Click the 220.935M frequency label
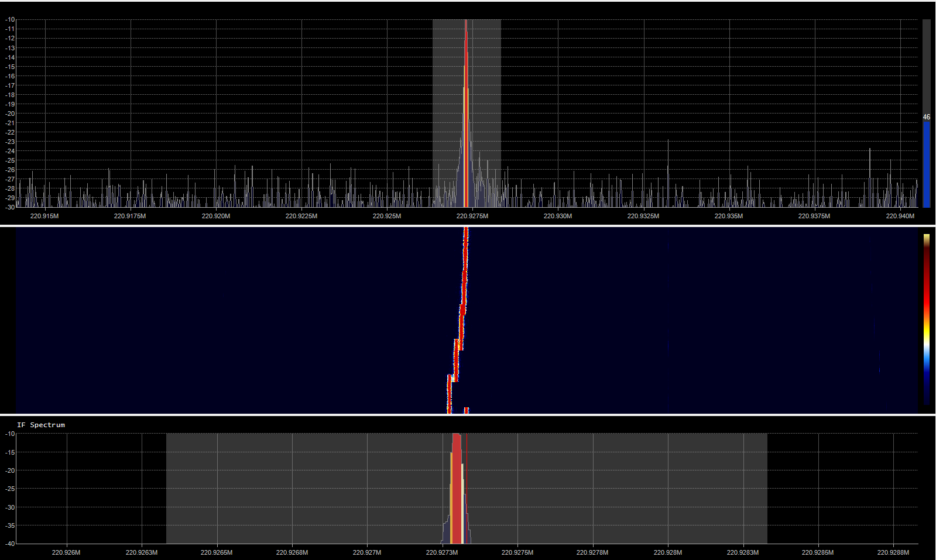The height and width of the screenshot is (560, 936). 729,217
